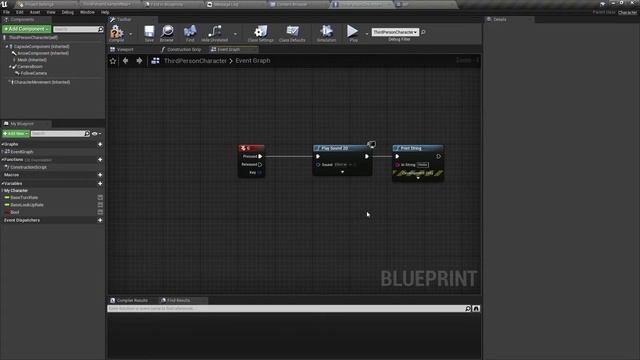Screen dimensions: 640x360
Task: Click the lock icon beside Find Results search
Action: pos(476,309)
